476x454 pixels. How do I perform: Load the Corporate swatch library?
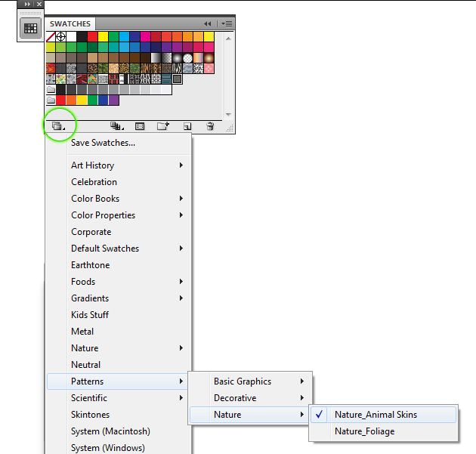pos(119,232)
